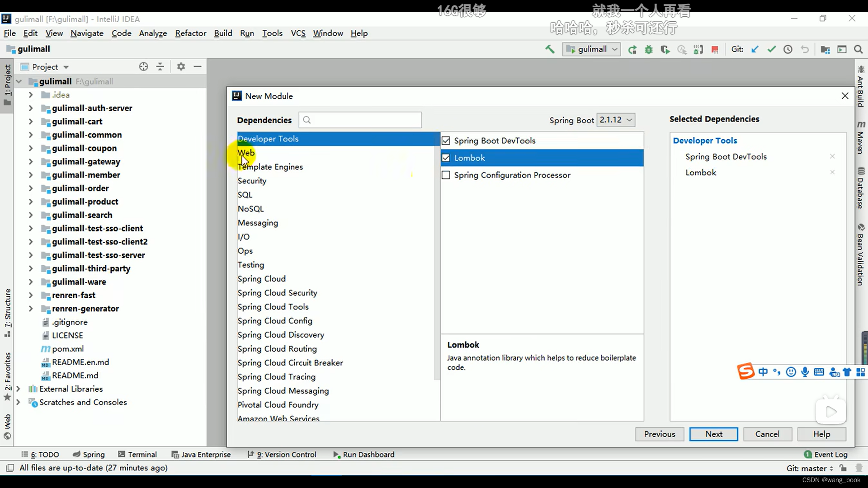Click the Sogou soft keyboard icon
This screenshot has height=488, width=868.
tap(819, 372)
